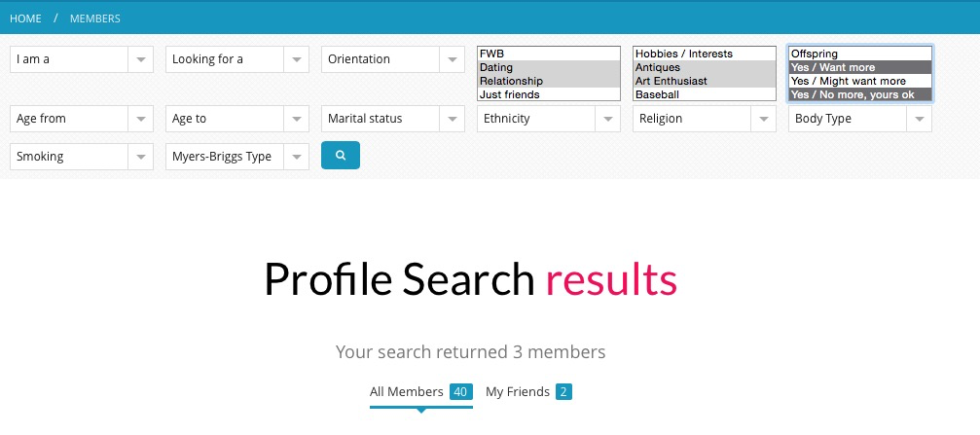
Task: Deselect Antiques in the hobbies list
Action: click(704, 67)
